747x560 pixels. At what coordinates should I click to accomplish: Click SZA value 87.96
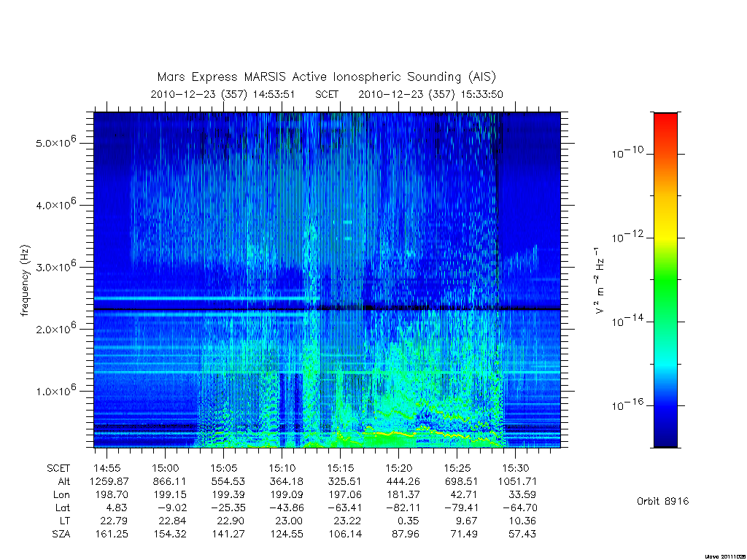[x=406, y=534]
